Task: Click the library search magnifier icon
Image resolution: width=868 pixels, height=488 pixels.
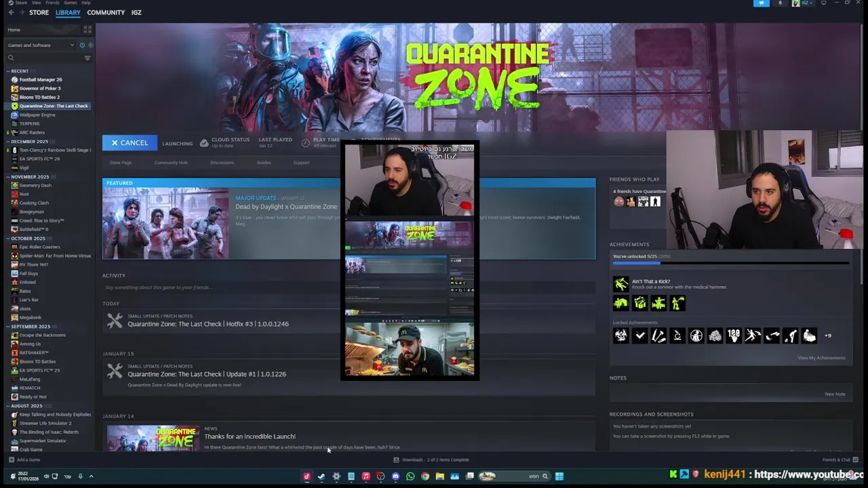Action: tap(11, 58)
